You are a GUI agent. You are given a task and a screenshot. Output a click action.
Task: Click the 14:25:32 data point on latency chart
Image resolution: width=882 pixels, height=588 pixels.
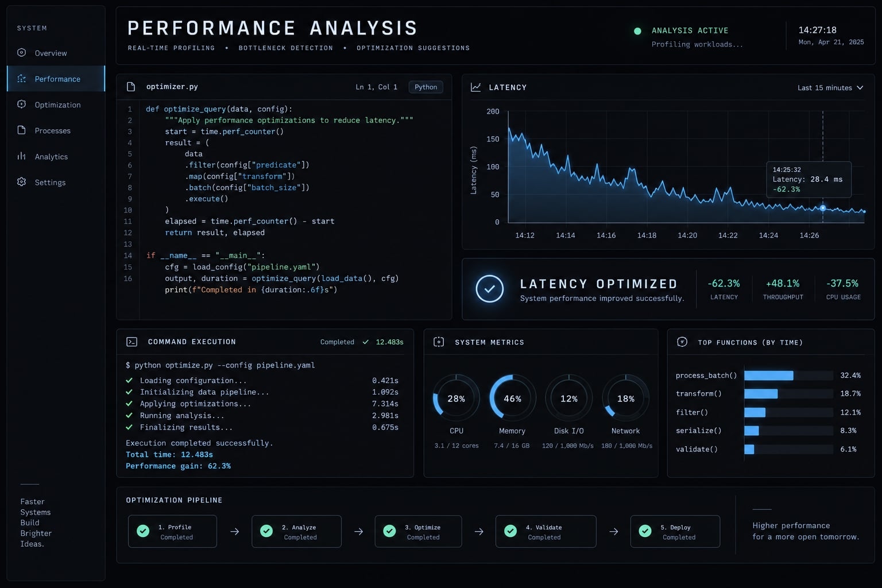point(823,208)
